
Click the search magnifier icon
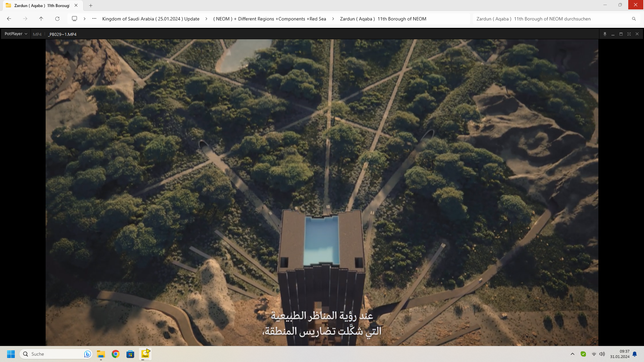pos(634,19)
